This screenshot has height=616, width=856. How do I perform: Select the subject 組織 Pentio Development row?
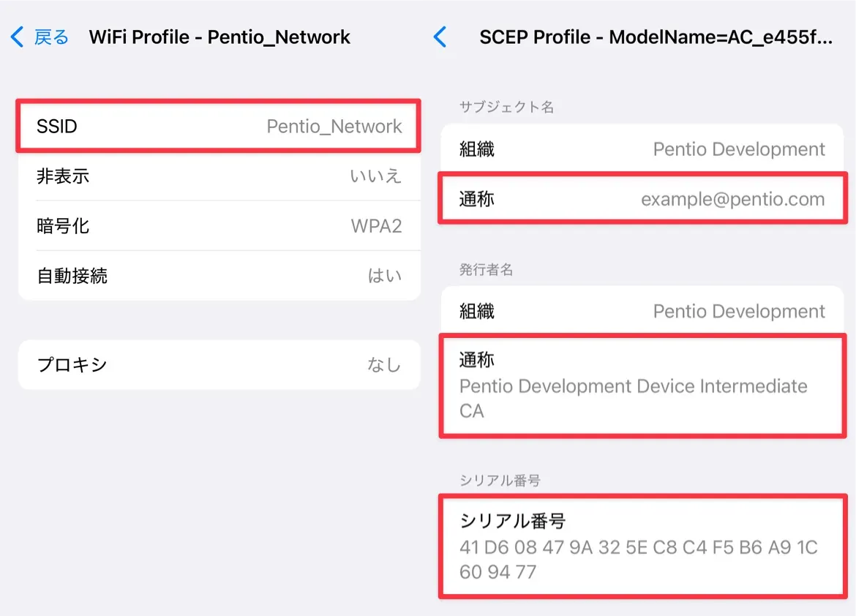[642, 149]
